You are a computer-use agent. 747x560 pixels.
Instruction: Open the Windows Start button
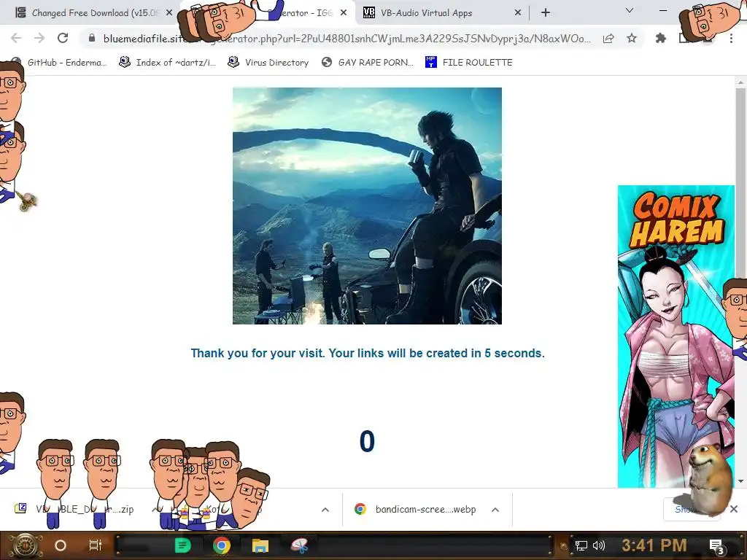point(24,545)
